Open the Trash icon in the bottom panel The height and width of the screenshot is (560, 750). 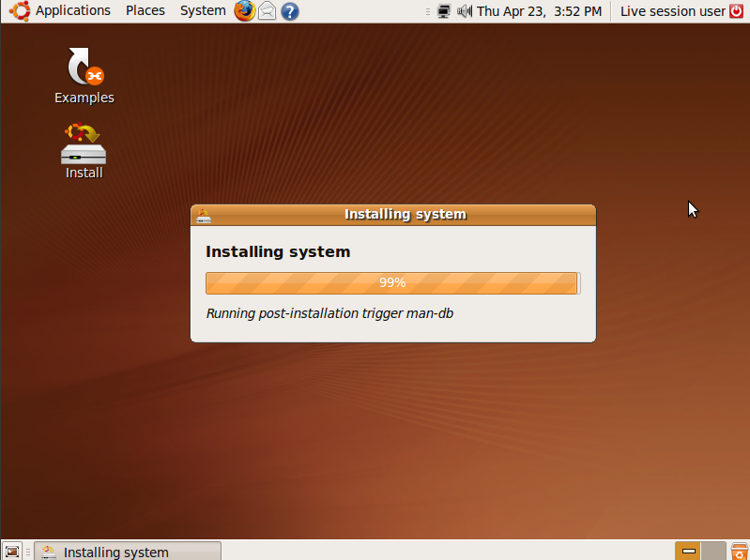tap(739, 551)
